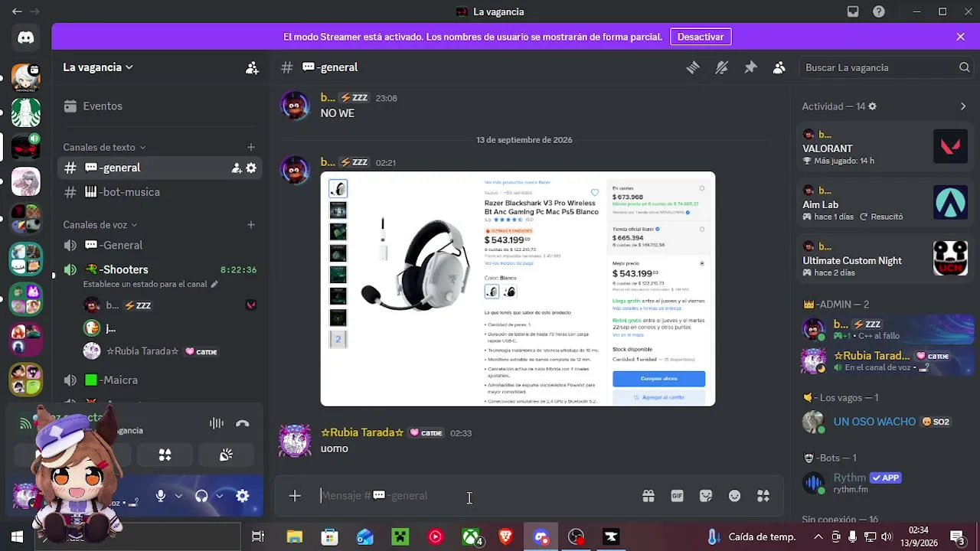Mute the microphone
The height and width of the screenshot is (551, 980).
160,496
